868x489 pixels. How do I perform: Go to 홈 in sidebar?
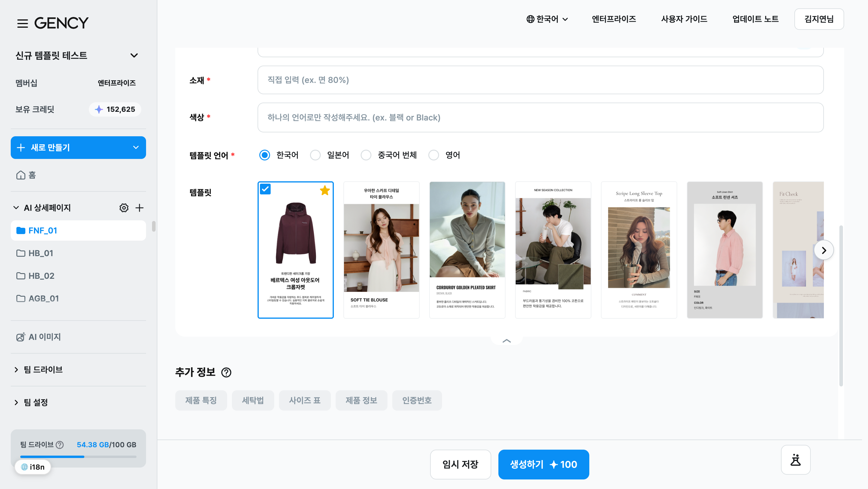click(x=78, y=175)
